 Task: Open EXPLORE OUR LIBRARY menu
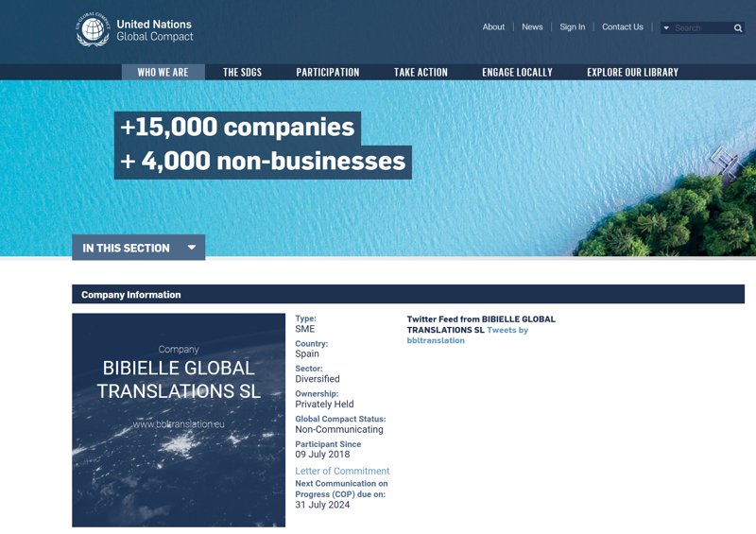click(632, 72)
